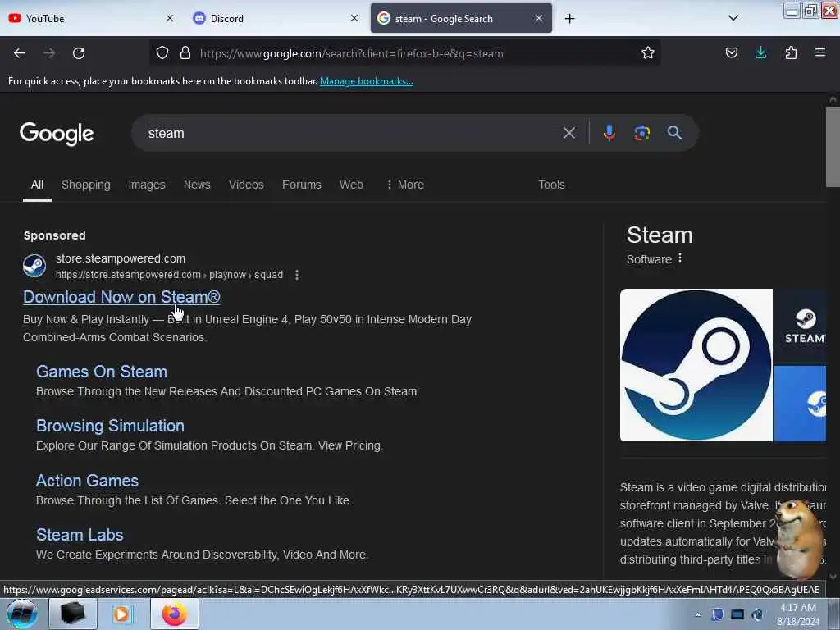Viewport: 840px width, 630px height.
Task: Bookmark this page with the star icon
Action: tap(648, 53)
